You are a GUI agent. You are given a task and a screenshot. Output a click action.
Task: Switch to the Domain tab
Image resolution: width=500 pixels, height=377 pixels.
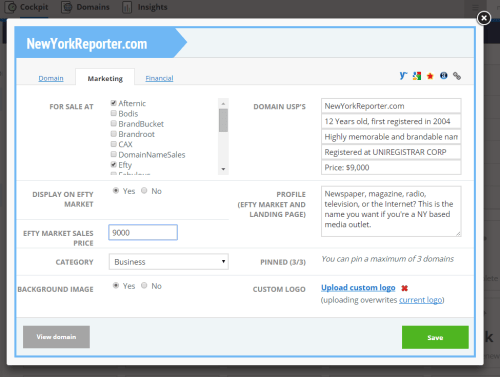coord(51,78)
